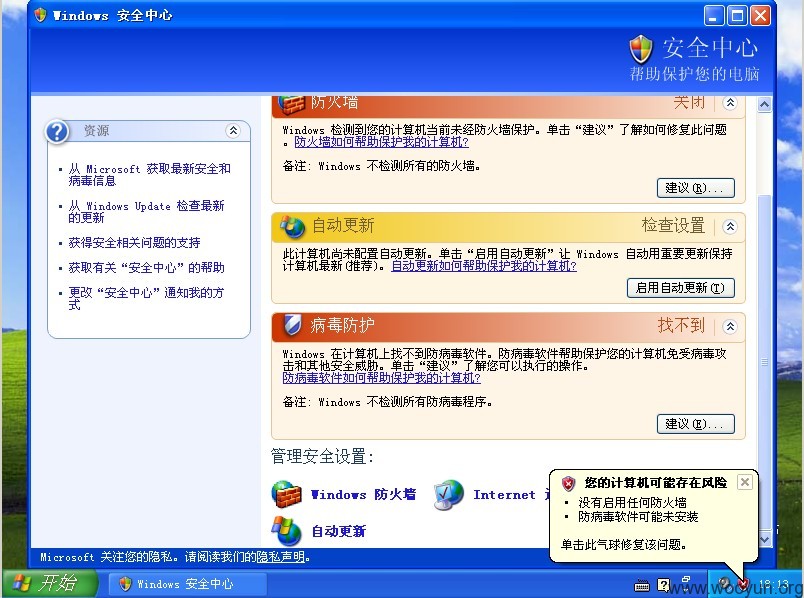
Task: Click 没有启用任何防火墙 line in balloon
Action: pos(632,503)
